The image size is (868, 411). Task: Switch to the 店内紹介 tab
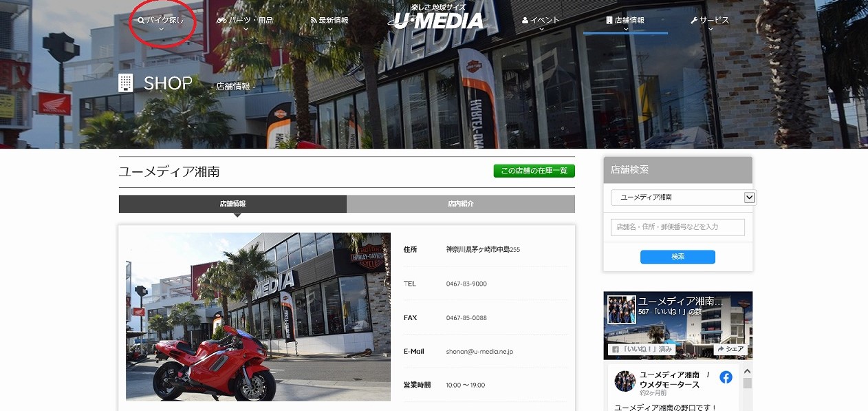(461, 204)
